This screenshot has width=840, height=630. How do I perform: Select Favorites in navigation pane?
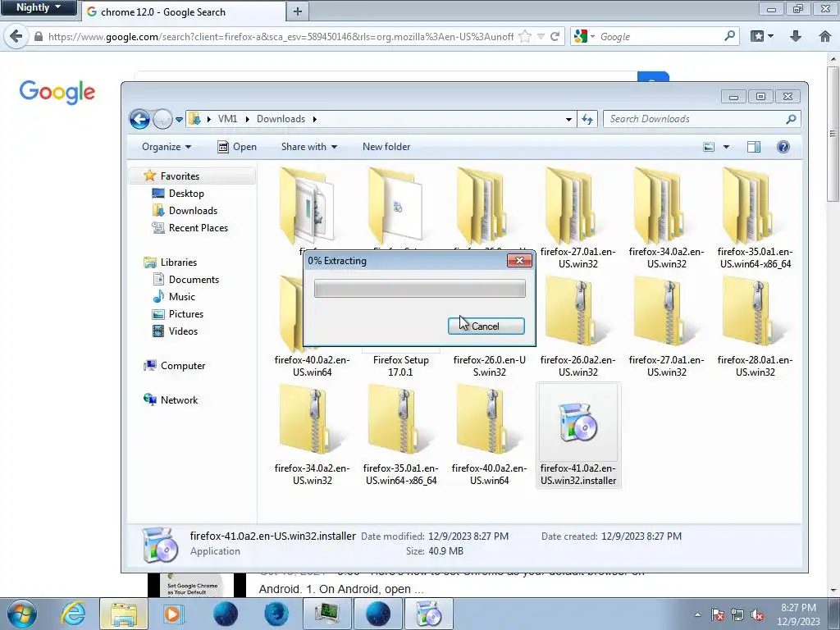[x=180, y=176]
